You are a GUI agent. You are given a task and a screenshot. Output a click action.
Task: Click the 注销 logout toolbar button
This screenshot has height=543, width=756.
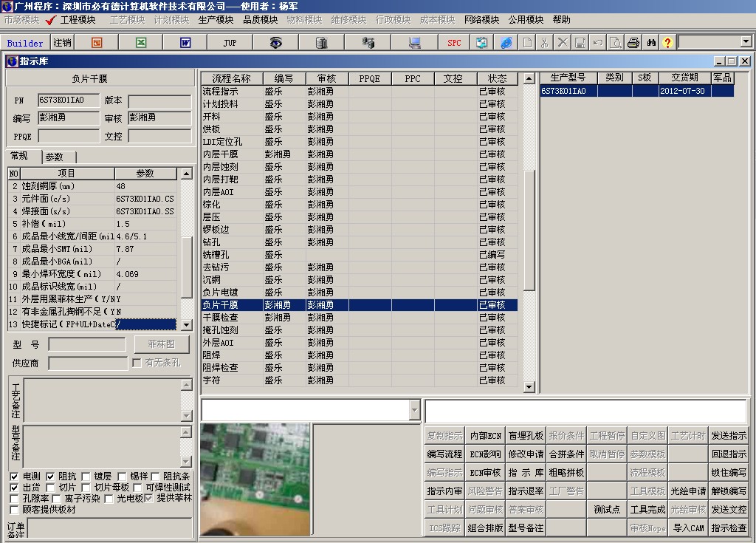tap(62, 42)
